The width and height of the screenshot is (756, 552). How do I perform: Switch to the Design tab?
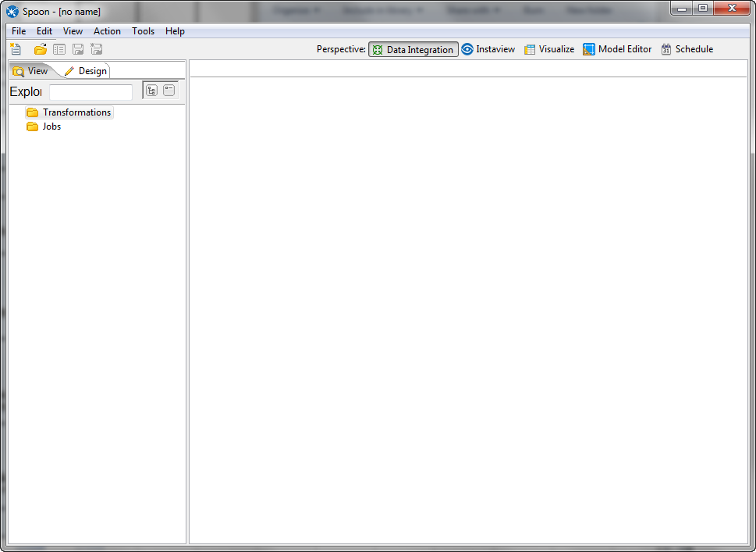(87, 71)
